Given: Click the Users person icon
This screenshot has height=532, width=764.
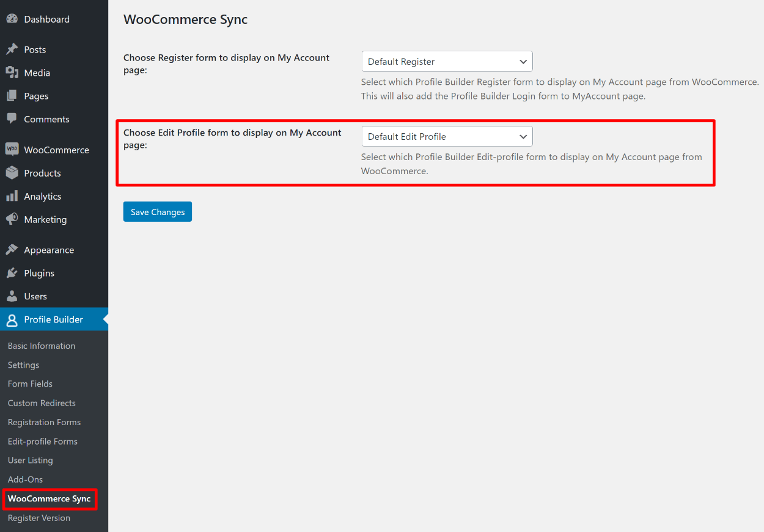Looking at the screenshot, I should point(12,296).
